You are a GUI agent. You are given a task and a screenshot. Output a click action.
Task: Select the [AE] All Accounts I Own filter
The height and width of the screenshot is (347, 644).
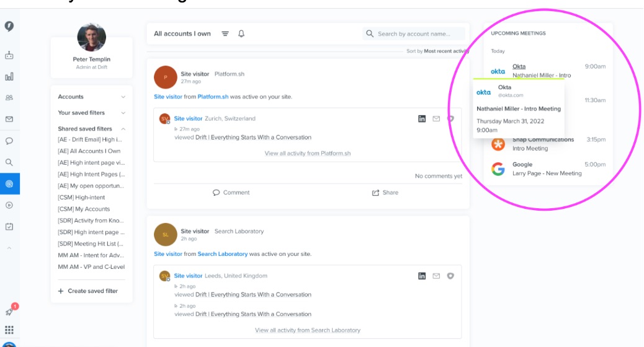(89, 151)
